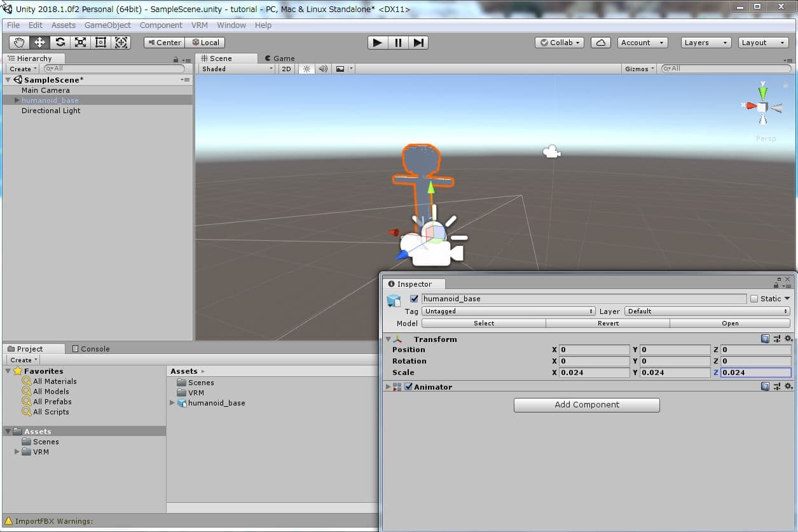The image size is (798, 532).
Task: Toggle humanoid_base active checkbox
Action: click(x=415, y=299)
